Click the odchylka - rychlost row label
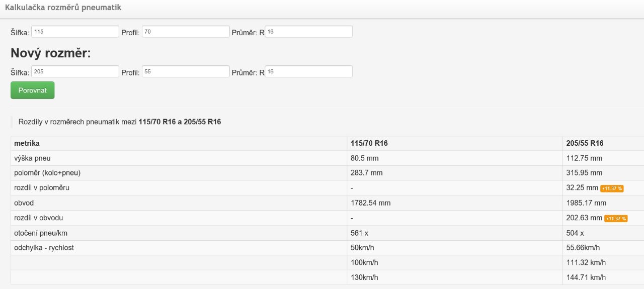Viewport: 644px width, 289px height. [x=44, y=248]
